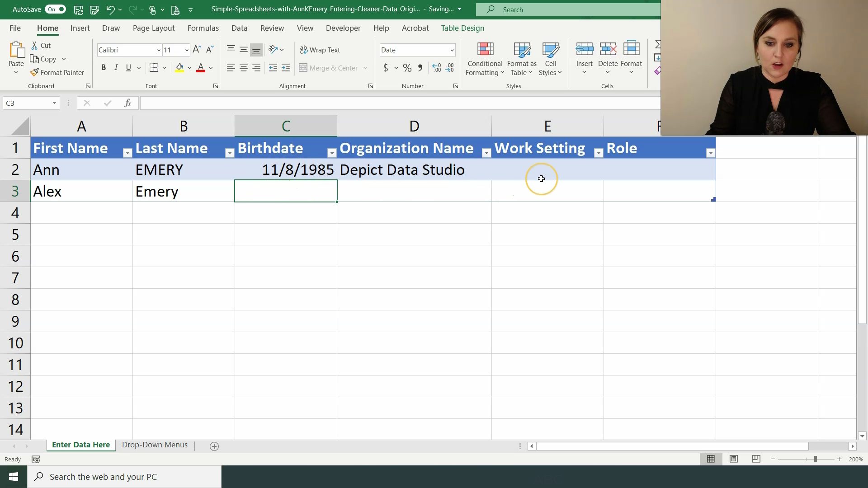Open Conditional Formatting menu
The height and width of the screenshot is (488, 868).
[x=485, y=59]
